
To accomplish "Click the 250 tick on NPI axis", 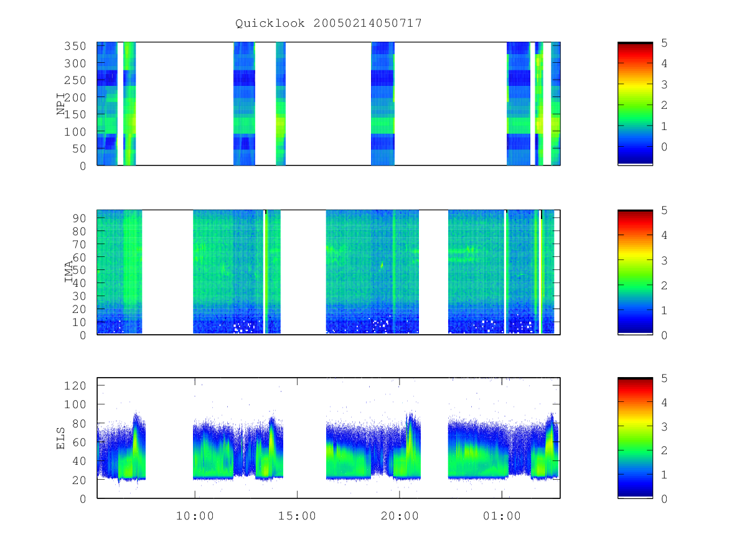I will tap(75, 80).
